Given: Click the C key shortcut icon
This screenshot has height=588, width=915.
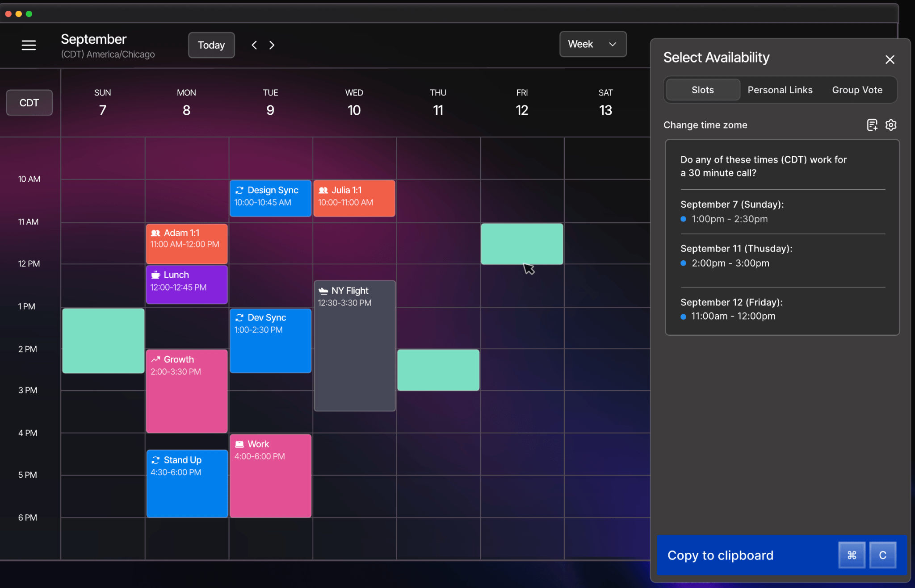Looking at the screenshot, I should 882,555.
